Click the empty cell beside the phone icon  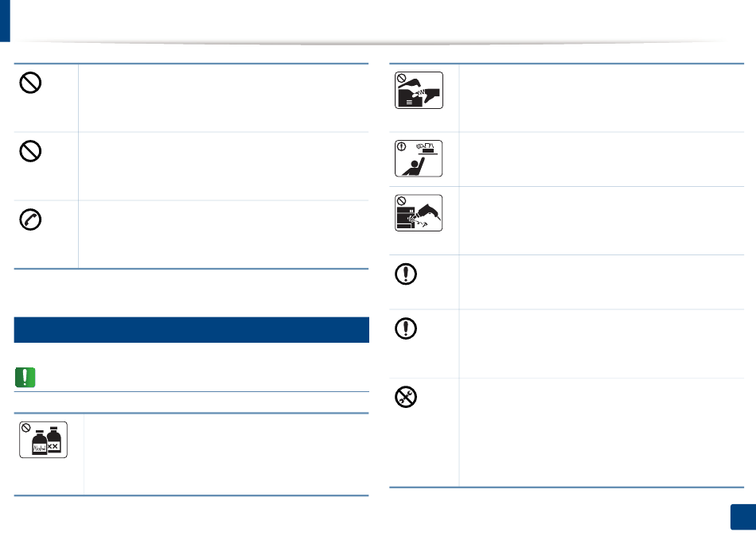(x=224, y=235)
